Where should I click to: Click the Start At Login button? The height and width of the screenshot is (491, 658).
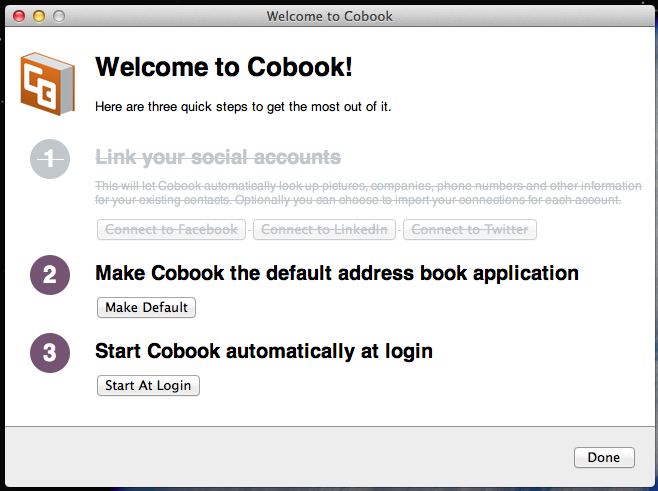click(x=148, y=385)
